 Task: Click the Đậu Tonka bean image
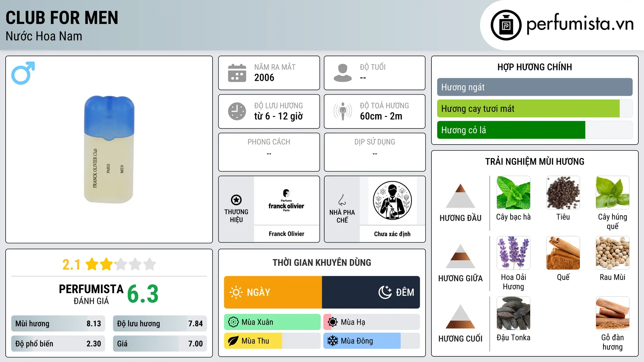point(513,313)
